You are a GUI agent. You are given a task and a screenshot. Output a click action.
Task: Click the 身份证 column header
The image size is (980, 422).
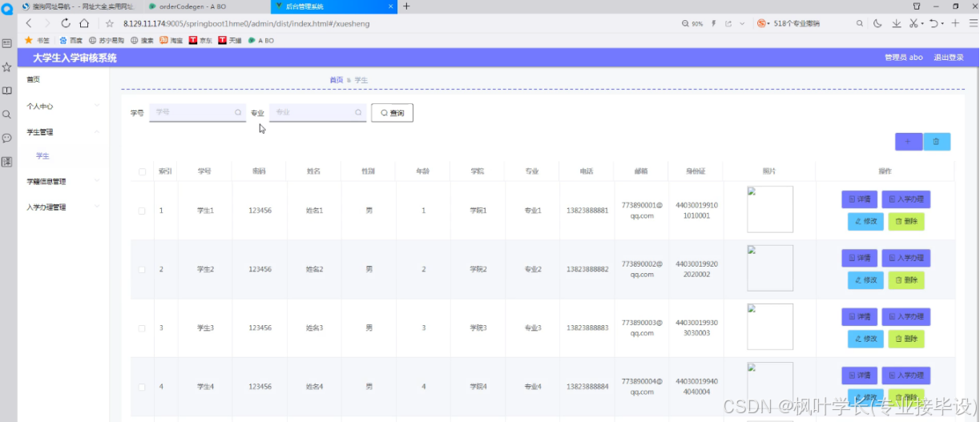point(696,171)
